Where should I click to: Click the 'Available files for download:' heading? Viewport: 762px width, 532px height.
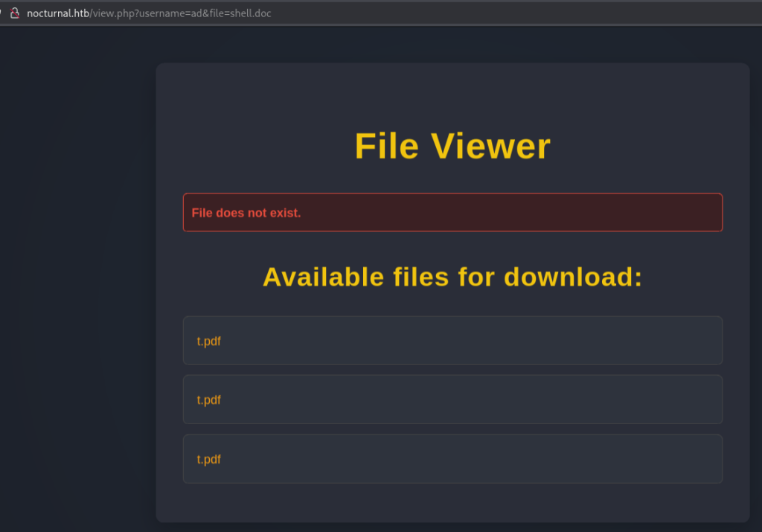pyautogui.click(x=452, y=277)
